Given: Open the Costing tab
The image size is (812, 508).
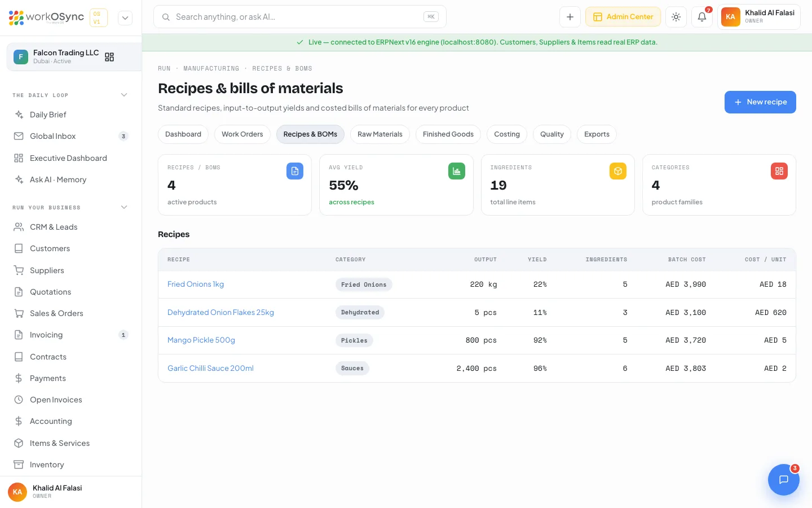Looking at the screenshot, I should [x=507, y=134].
